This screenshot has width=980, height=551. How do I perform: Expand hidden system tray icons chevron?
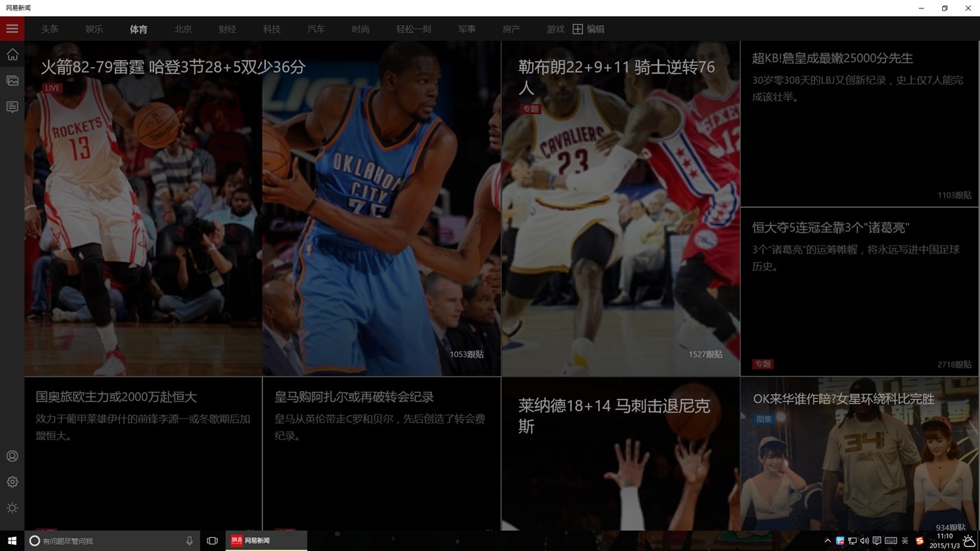[x=827, y=540]
